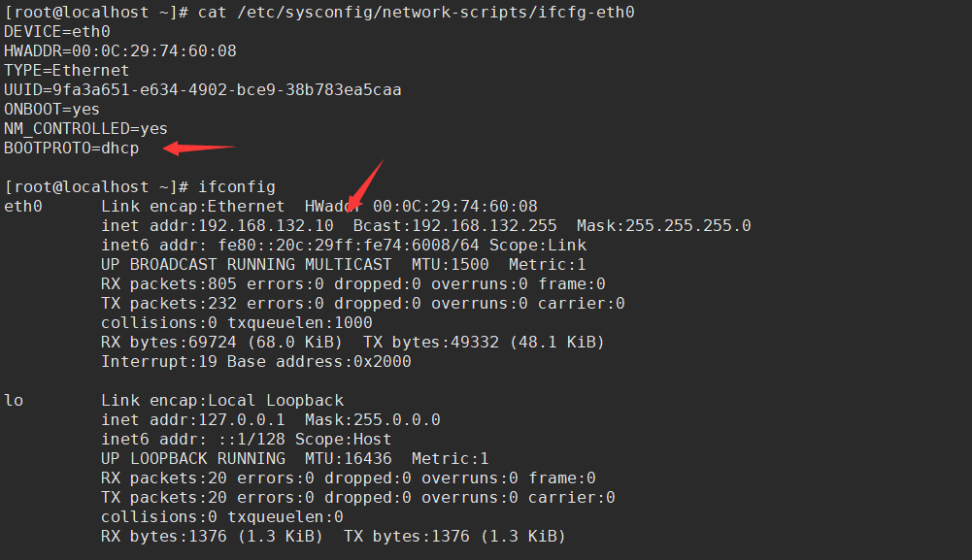Viewport: 972px width, 560px height.
Task: Click the TYPE=Ethernet line
Action: pyautogui.click(x=66, y=70)
